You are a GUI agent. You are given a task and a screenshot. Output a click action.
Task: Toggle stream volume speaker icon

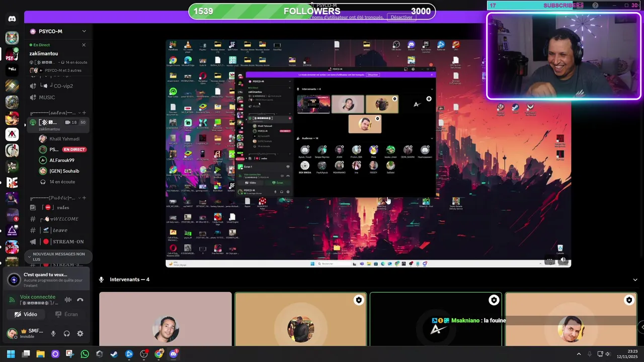click(x=563, y=260)
